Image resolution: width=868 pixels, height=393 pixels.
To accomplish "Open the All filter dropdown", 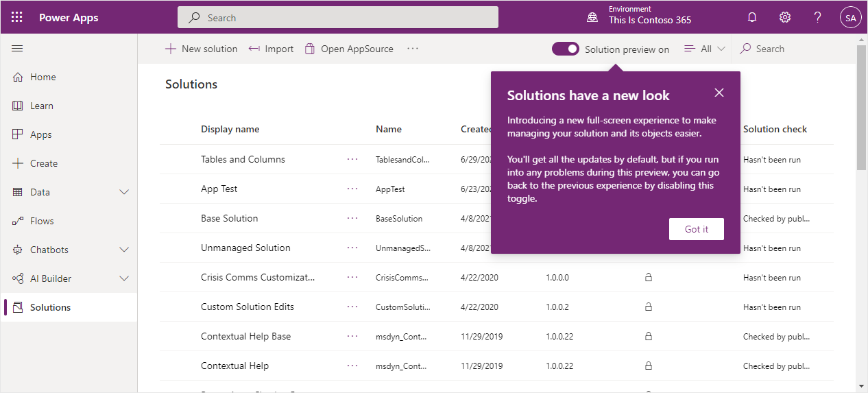I will (x=705, y=49).
